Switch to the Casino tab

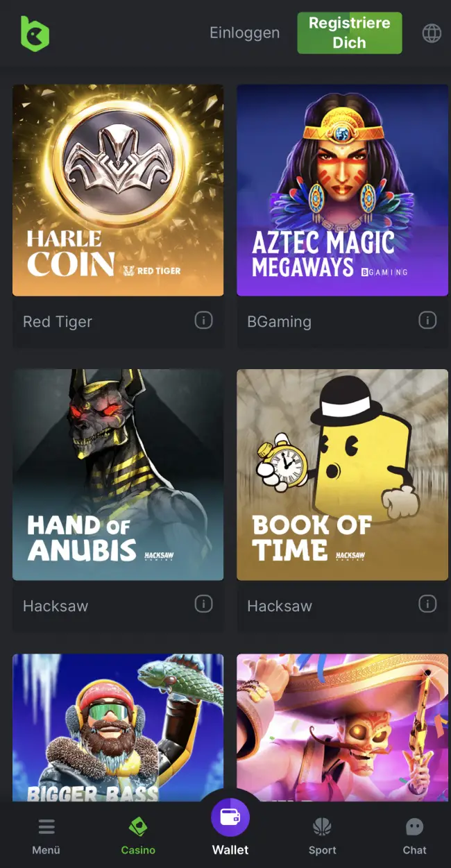138,836
